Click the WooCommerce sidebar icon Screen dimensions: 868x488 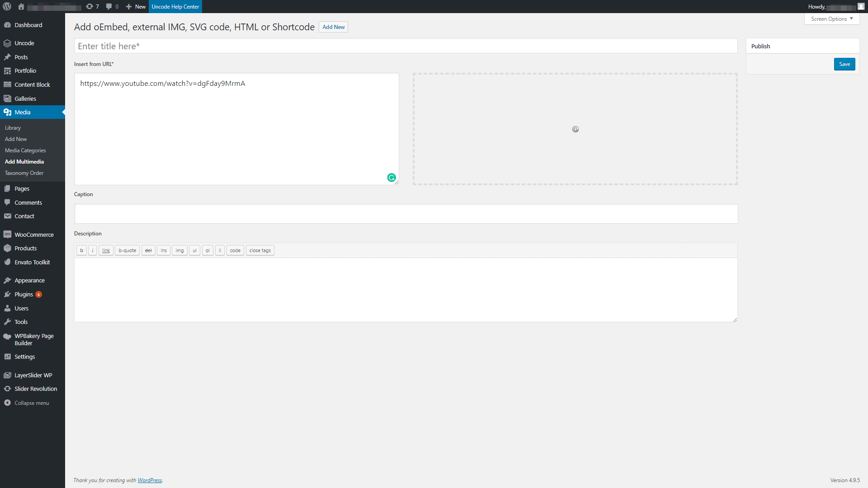pyautogui.click(x=7, y=234)
